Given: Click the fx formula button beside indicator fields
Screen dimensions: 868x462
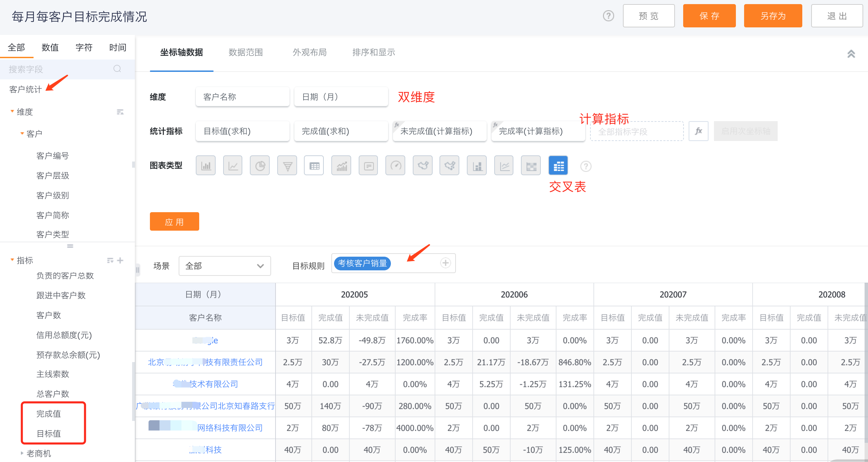Looking at the screenshot, I should (698, 131).
